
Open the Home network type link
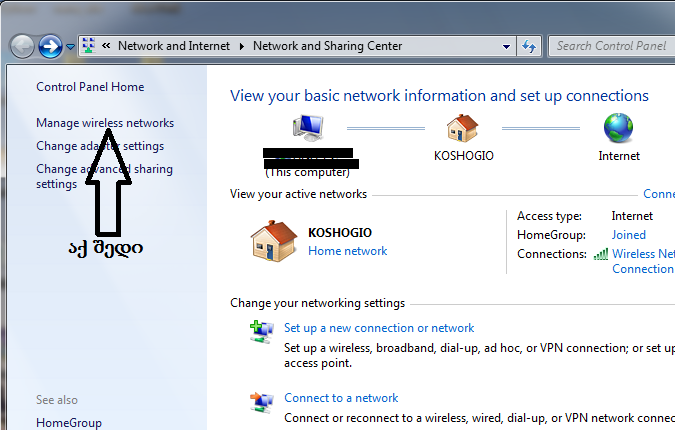347,251
